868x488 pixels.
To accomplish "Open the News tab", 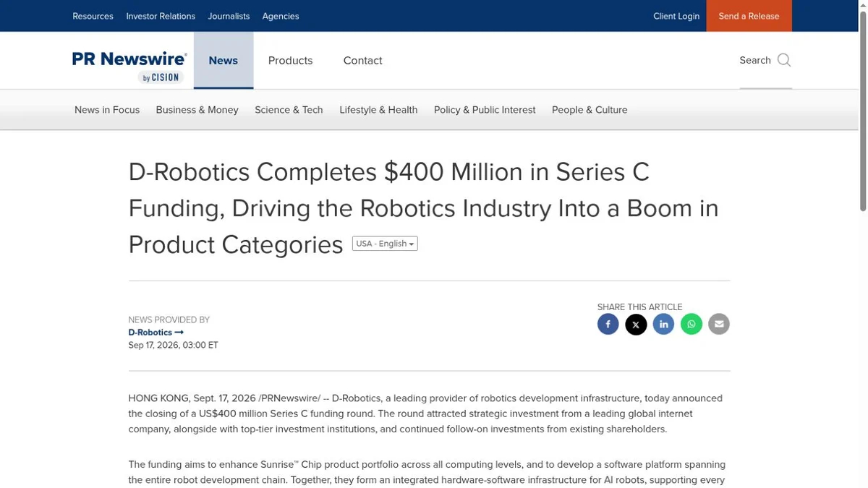I will point(224,61).
